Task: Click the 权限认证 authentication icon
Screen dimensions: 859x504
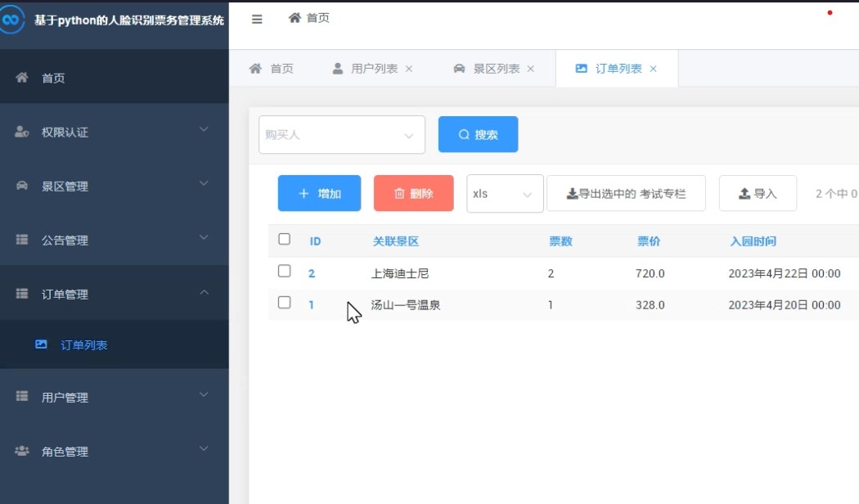Action: pos(20,131)
